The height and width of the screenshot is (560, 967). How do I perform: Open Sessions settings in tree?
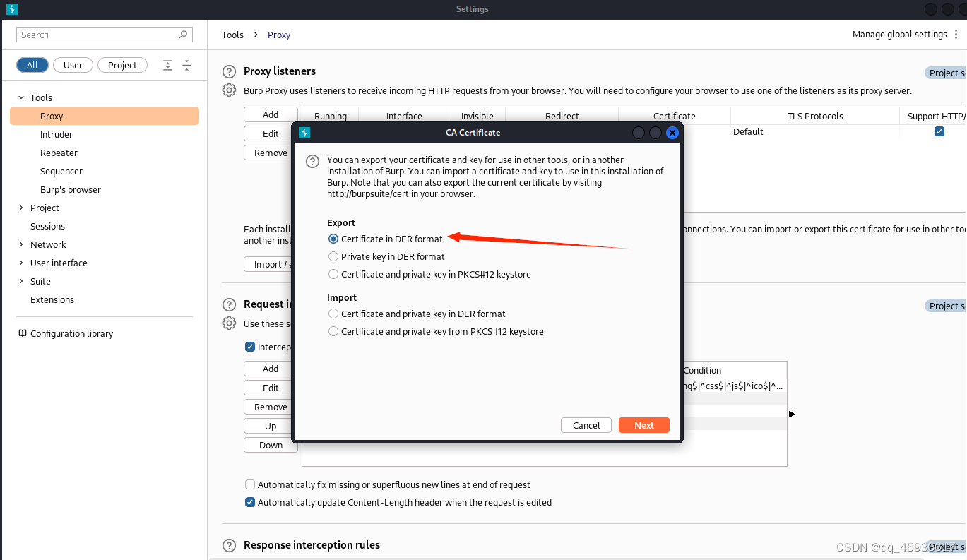click(47, 226)
